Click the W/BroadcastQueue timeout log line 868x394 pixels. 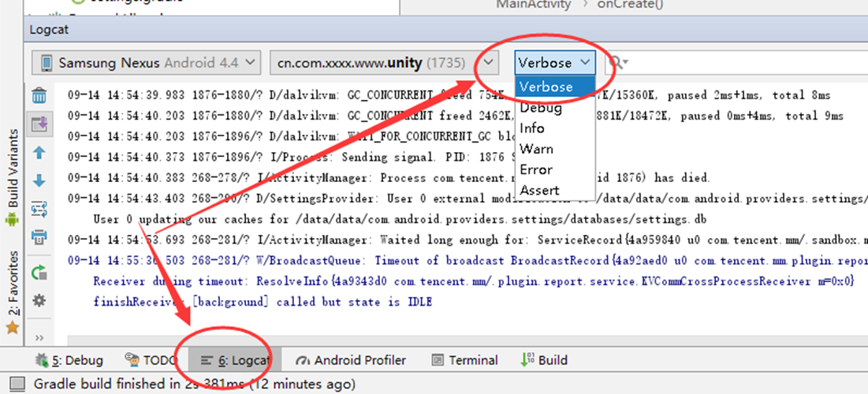[468, 261]
